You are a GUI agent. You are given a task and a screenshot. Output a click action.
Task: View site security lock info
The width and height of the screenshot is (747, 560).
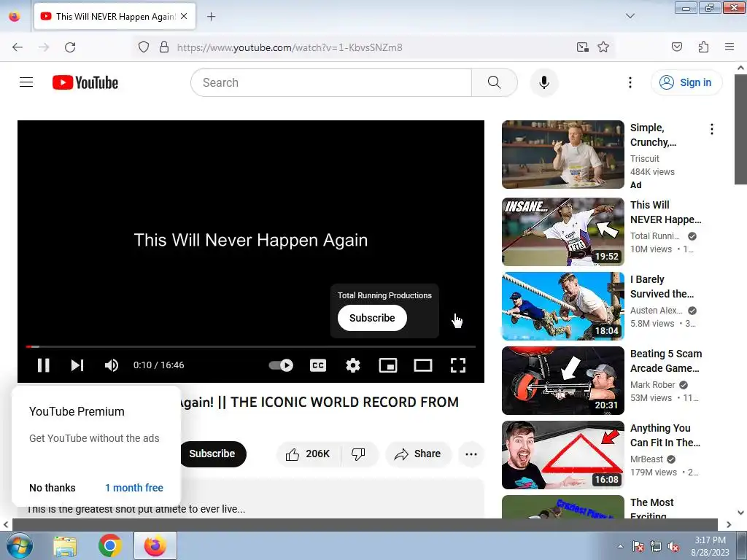[164, 47]
